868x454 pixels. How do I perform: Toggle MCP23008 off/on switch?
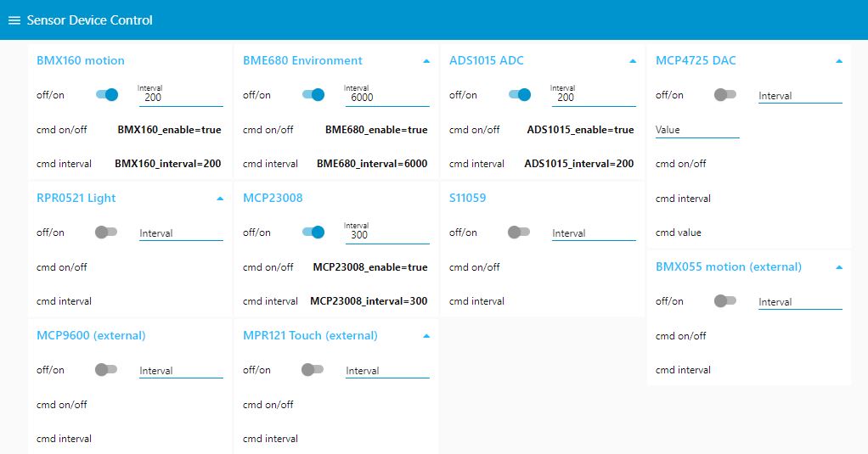(x=313, y=233)
